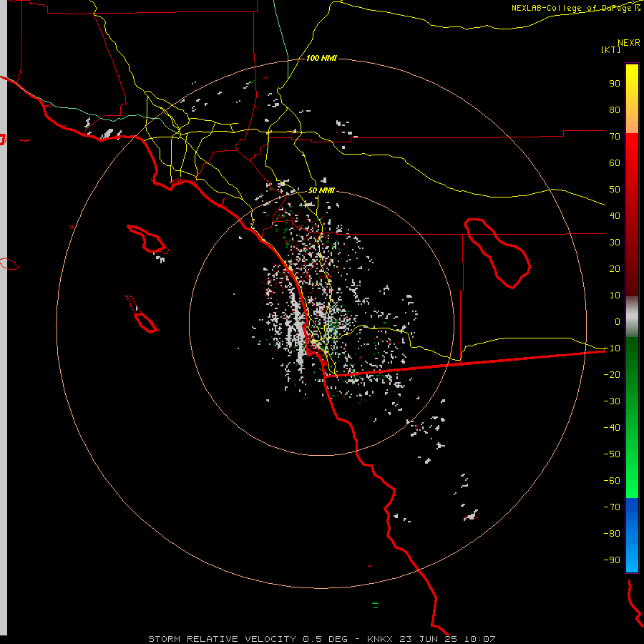Click the -90 value on velocity scale
The image size is (644, 644).
point(612,560)
